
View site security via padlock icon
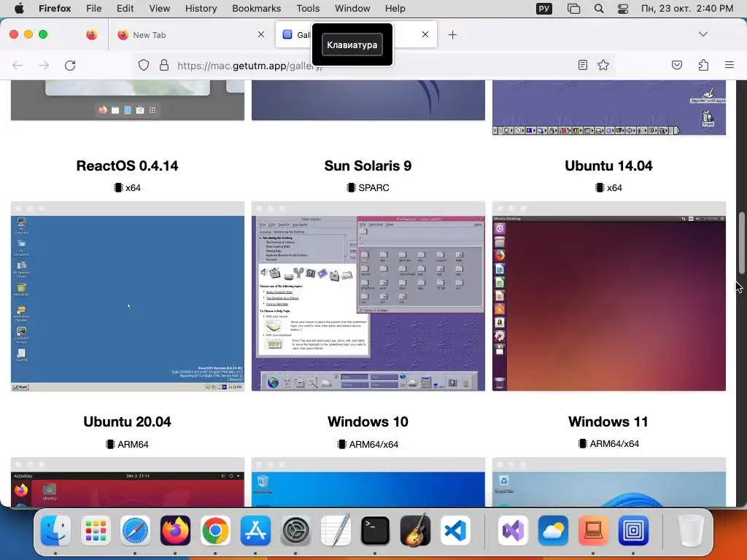[x=164, y=65]
